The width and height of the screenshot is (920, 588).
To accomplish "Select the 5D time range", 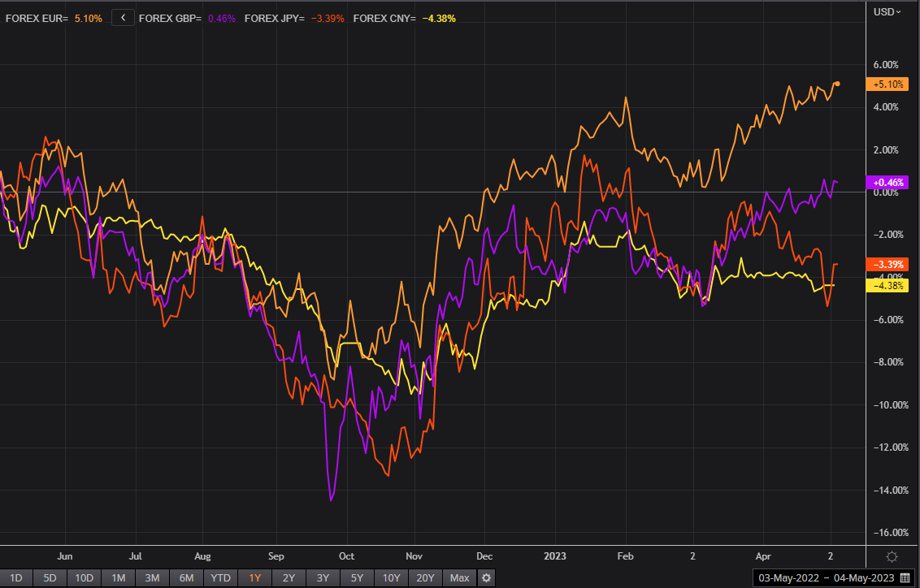I will tap(50, 577).
